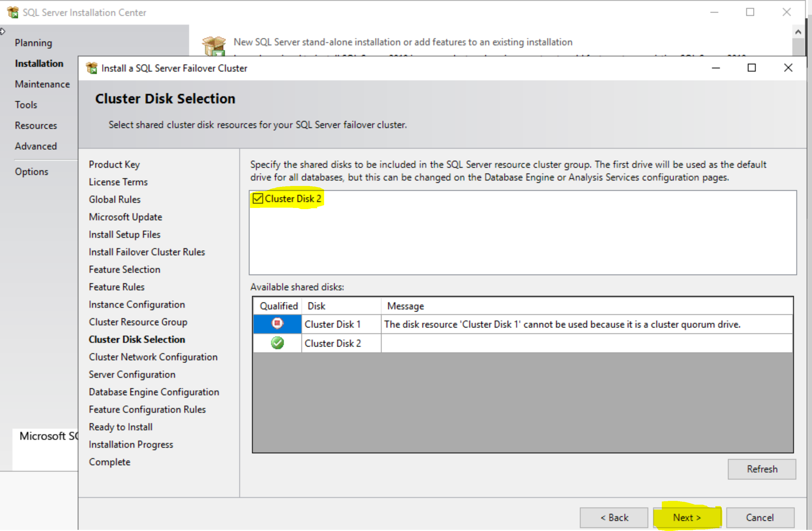Click the Failover Cluster dialog title icon
The width and height of the screenshot is (812, 531).
coord(91,68)
